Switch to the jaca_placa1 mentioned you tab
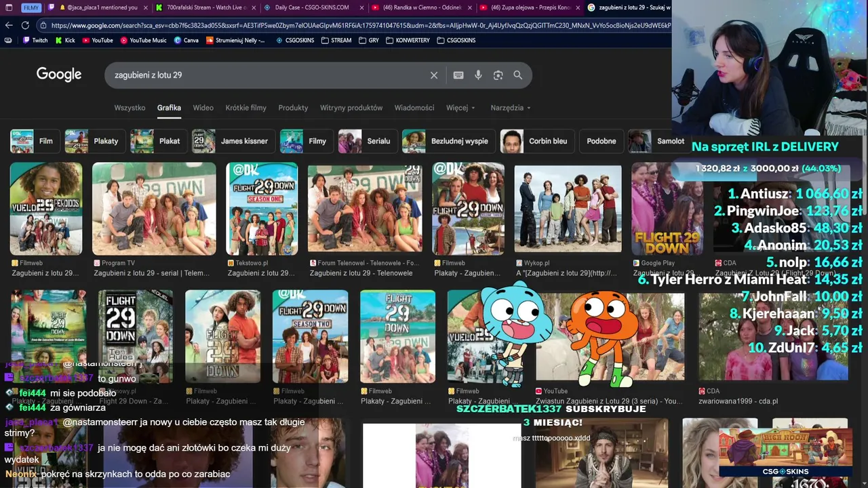Viewport: 868px width, 488px height. click(x=98, y=7)
